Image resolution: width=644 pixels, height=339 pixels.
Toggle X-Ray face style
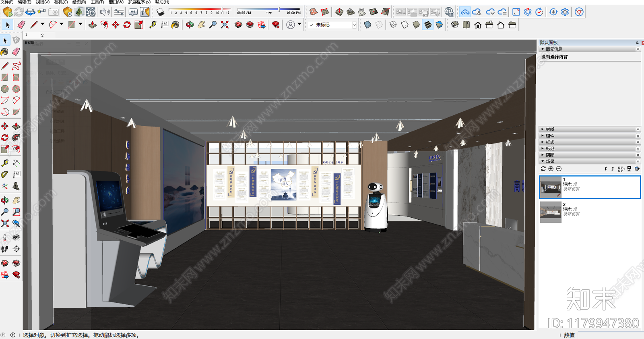pos(367,25)
